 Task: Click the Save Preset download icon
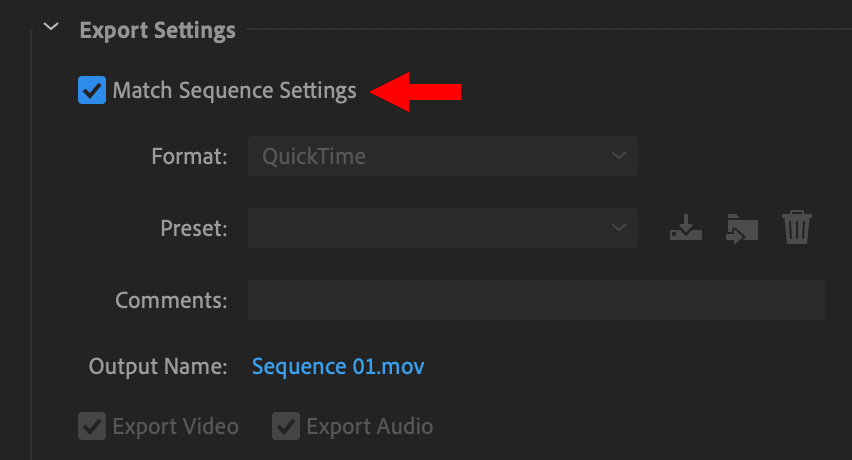[686, 228]
